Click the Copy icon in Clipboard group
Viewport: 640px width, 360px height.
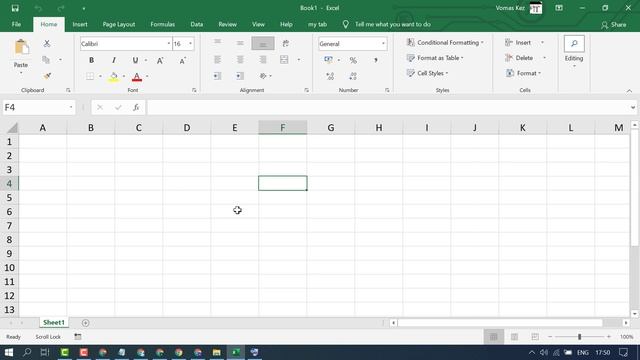(x=46, y=60)
